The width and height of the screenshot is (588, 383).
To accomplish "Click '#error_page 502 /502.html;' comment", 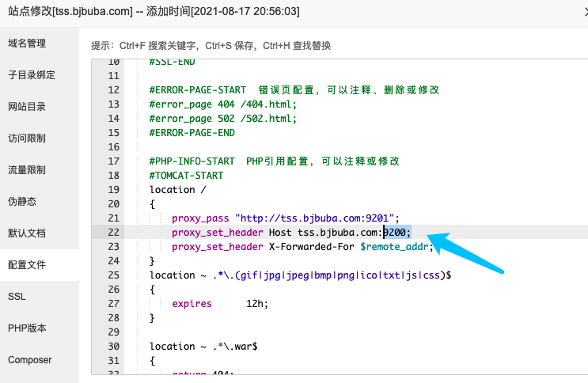I will tap(222, 118).
